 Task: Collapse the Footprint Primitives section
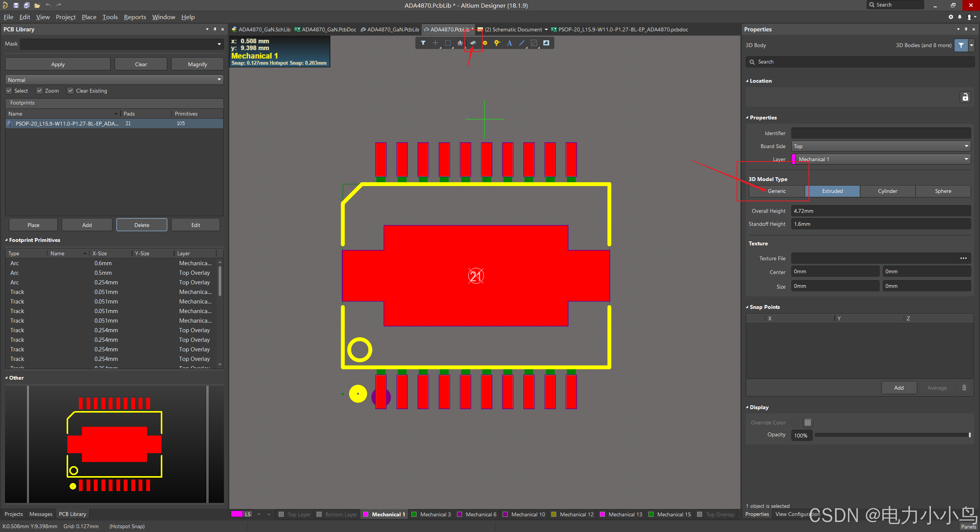(x=7, y=240)
